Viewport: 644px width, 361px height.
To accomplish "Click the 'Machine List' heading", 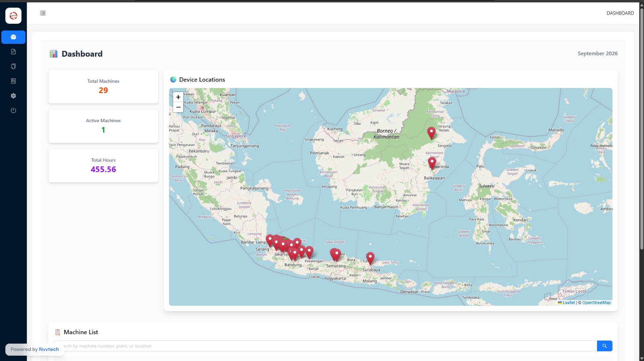I will pyautogui.click(x=81, y=332).
